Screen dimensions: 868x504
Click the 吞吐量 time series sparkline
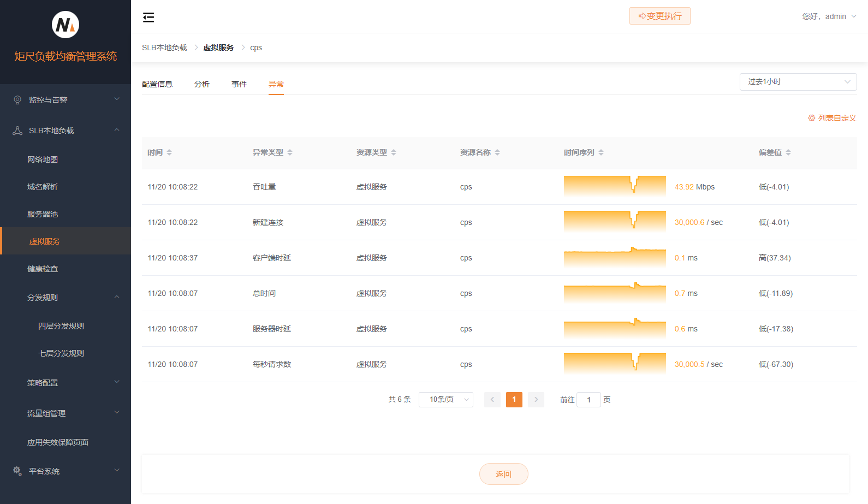(x=615, y=186)
